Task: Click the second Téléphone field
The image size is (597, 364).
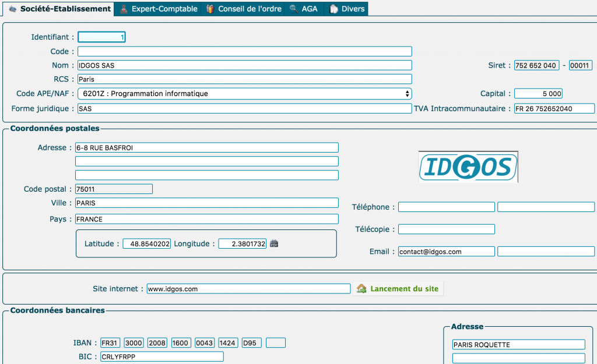Action: (x=546, y=207)
